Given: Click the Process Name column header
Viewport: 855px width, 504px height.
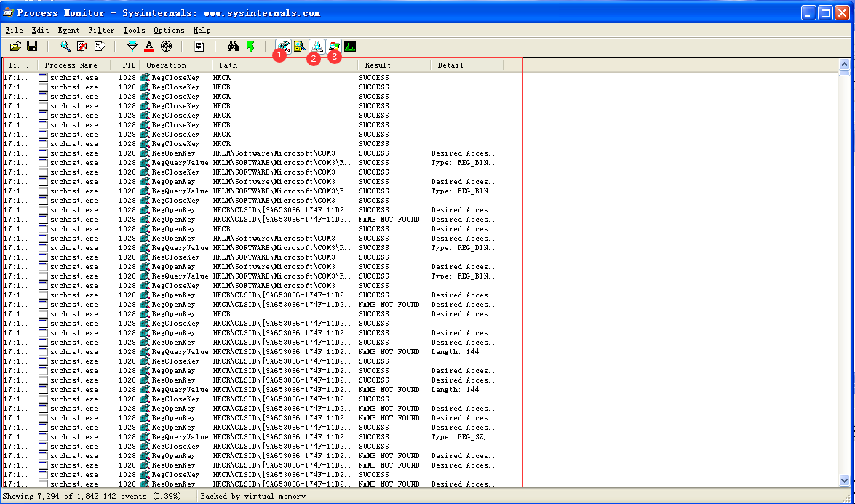Looking at the screenshot, I should pyautogui.click(x=73, y=65).
